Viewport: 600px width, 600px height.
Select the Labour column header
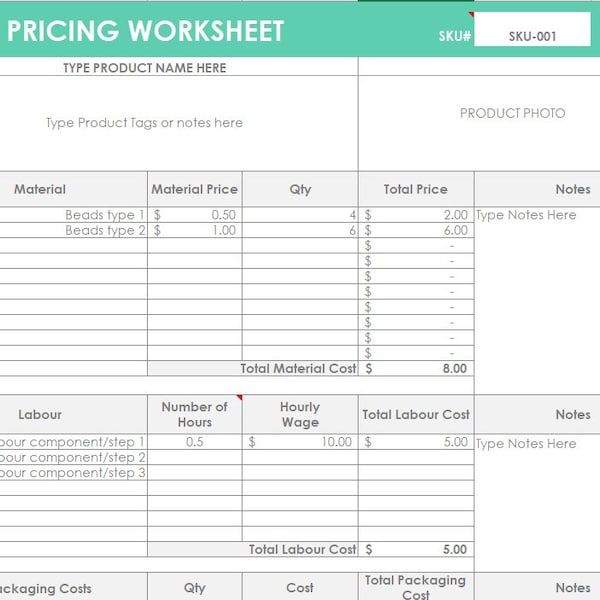pos(73,414)
